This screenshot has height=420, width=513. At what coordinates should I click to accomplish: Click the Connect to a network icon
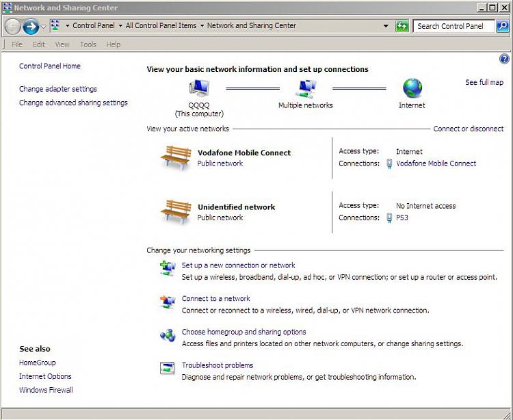pos(168,302)
